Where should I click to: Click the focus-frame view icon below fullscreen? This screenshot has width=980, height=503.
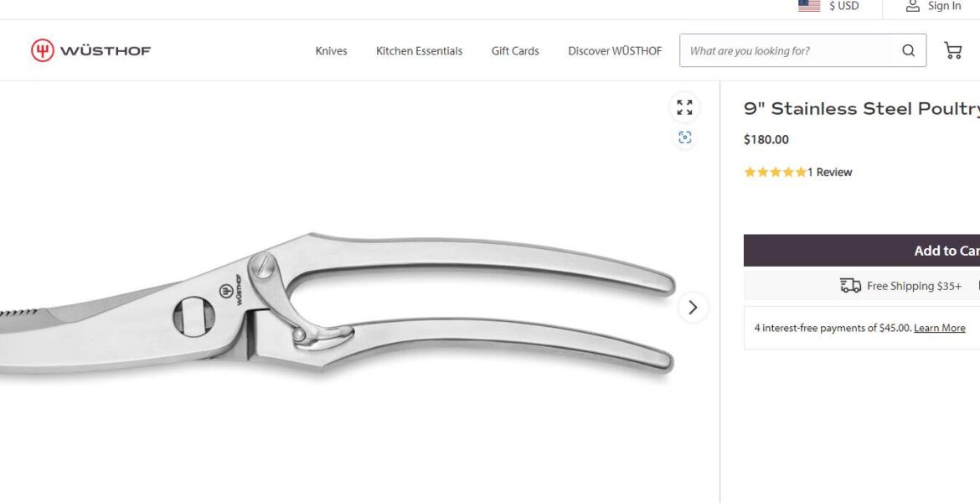tap(685, 137)
